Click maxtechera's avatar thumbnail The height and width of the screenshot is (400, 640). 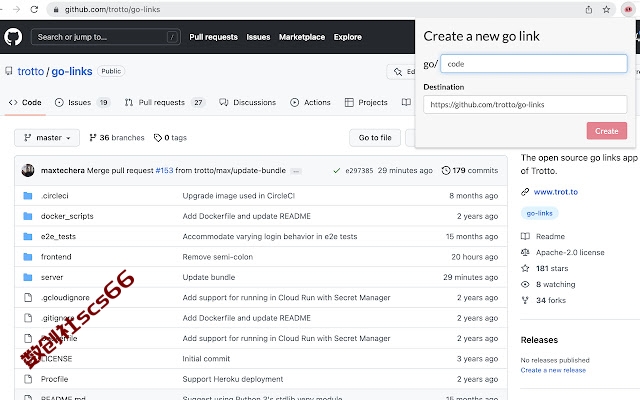[28, 170]
